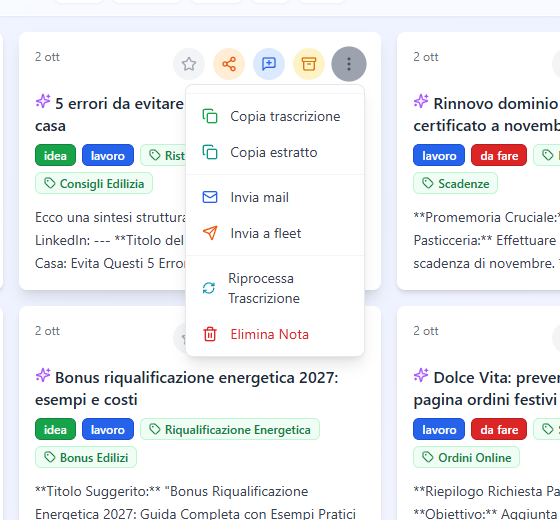The width and height of the screenshot is (560, 520).
Task: Click the partially hidden "Rist" tag
Action: (163, 155)
